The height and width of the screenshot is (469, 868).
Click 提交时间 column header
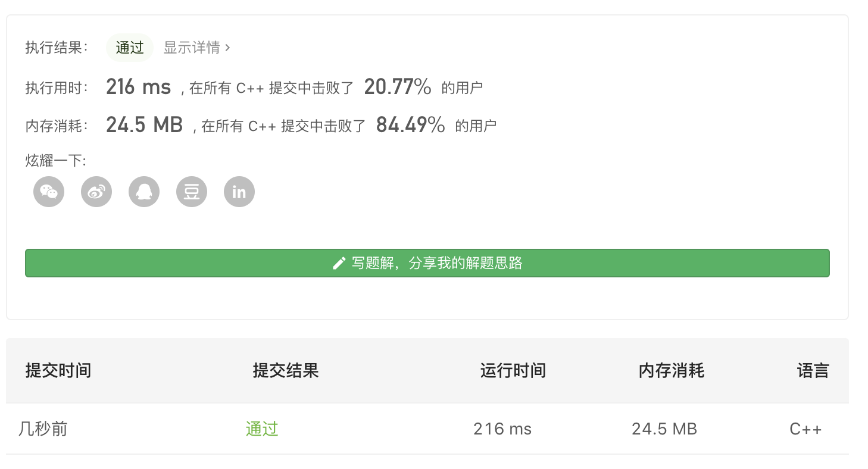pos(58,371)
